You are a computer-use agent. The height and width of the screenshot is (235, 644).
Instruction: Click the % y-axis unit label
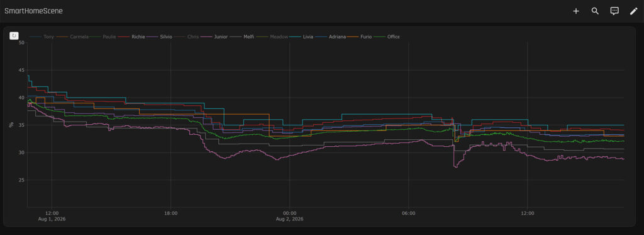pyautogui.click(x=12, y=124)
